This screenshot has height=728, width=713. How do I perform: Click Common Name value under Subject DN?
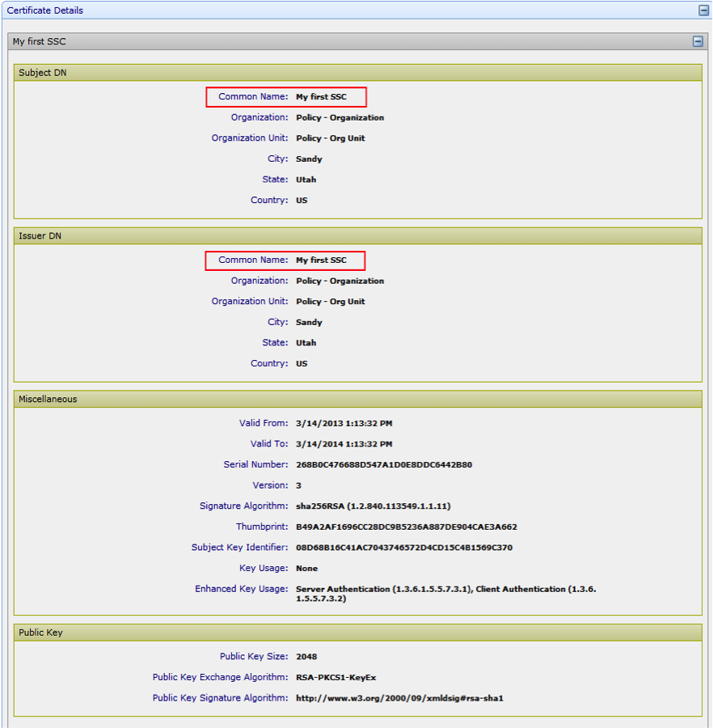[x=321, y=97]
